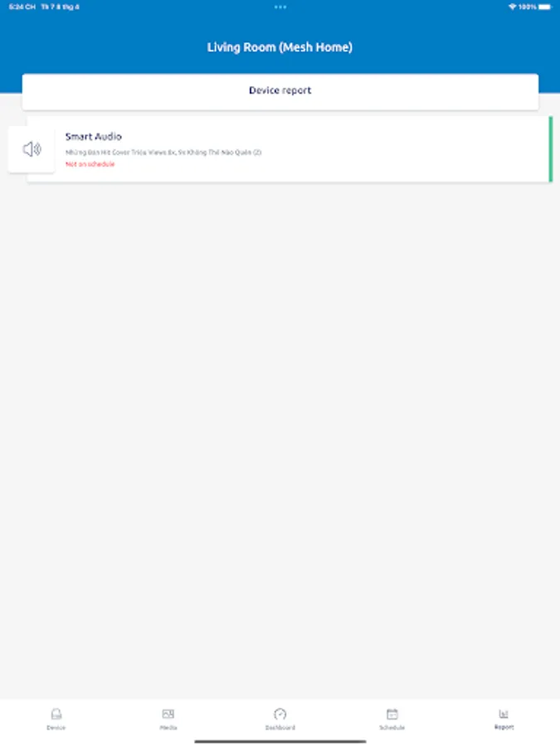The height and width of the screenshot is (747, 560).
Task: Tap the currently playing track title text
Action: [x=163, y=152]
